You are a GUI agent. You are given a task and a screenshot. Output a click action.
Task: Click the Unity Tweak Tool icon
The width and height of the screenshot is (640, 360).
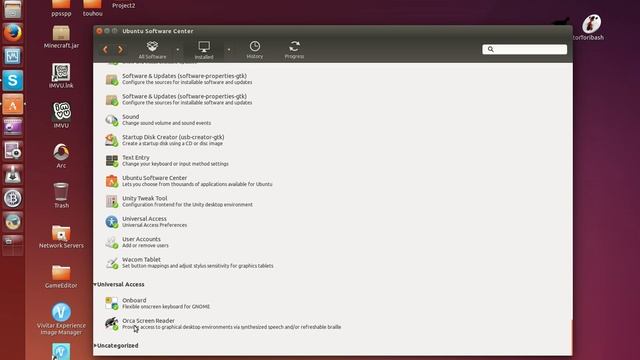[111, 202]
